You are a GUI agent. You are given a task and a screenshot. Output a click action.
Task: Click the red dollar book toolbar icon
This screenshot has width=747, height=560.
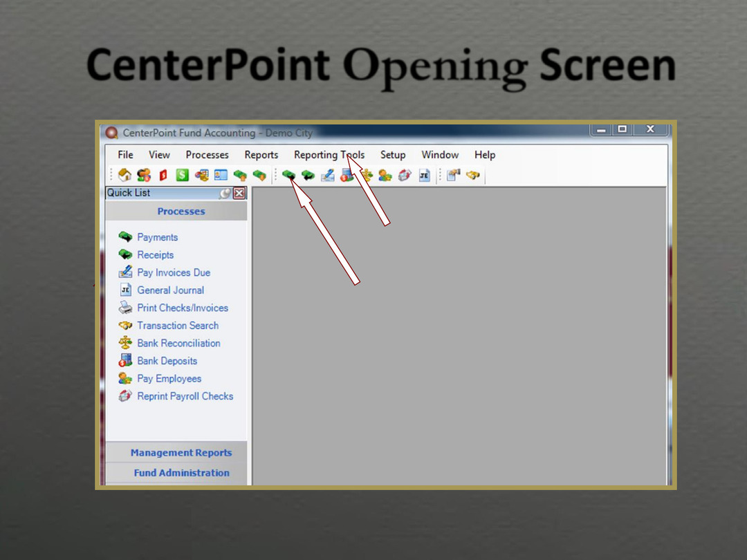(163, 175)
